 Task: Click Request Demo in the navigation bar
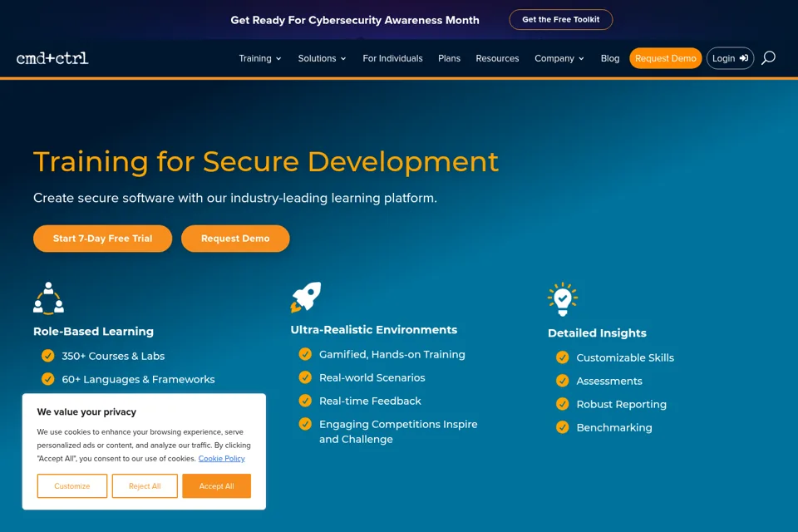[x=665, y=58]
